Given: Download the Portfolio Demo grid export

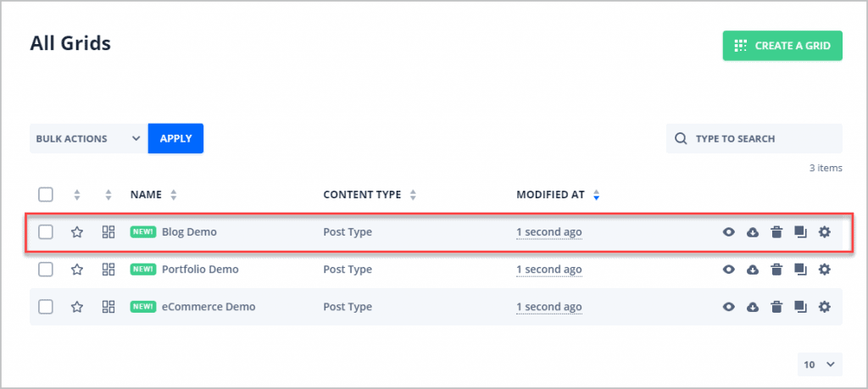Looking at the screenshot, I should click(x=752, y=270).
